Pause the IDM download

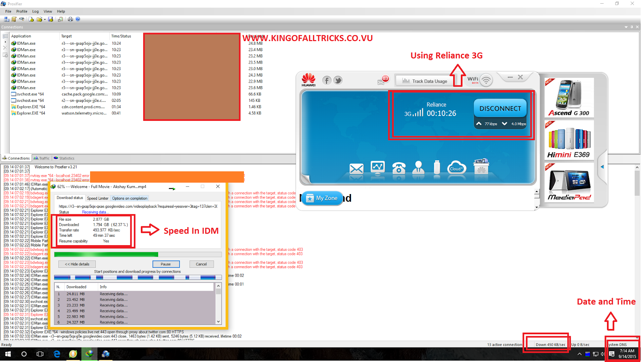(x=166, y=264)
